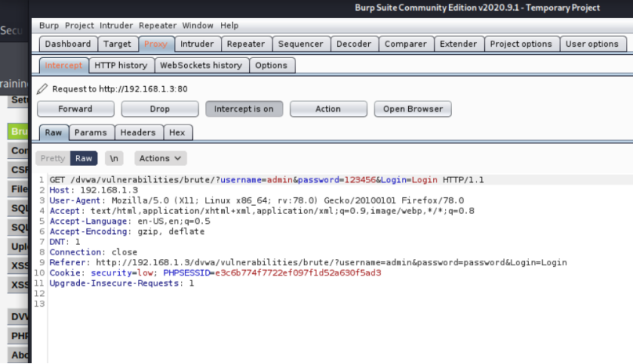The image size is (633, 364).
Task: View the HTTP history sub-tab
Action: pos(121,66)
